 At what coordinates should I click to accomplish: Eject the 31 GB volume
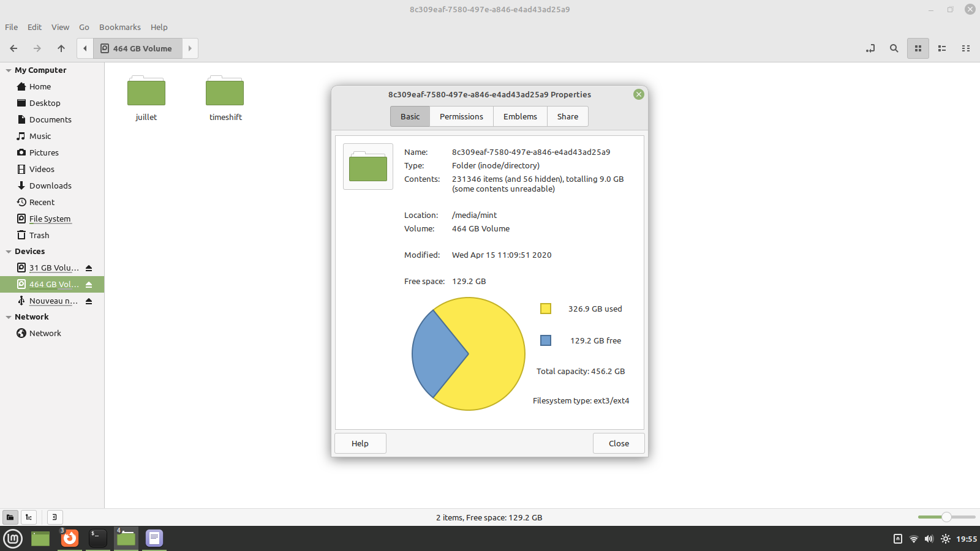tap(89, 268)
